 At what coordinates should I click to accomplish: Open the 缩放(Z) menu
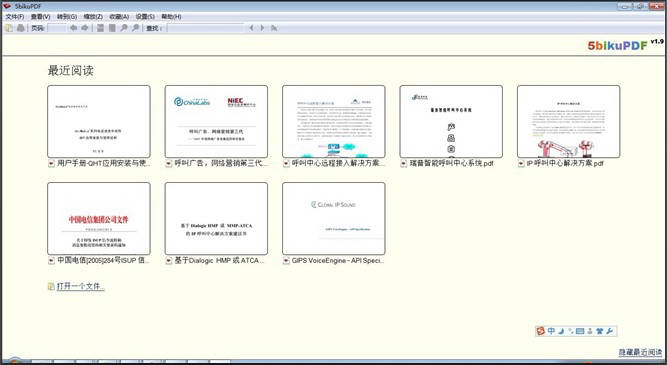pyautogui.click(x=93, y=17)
